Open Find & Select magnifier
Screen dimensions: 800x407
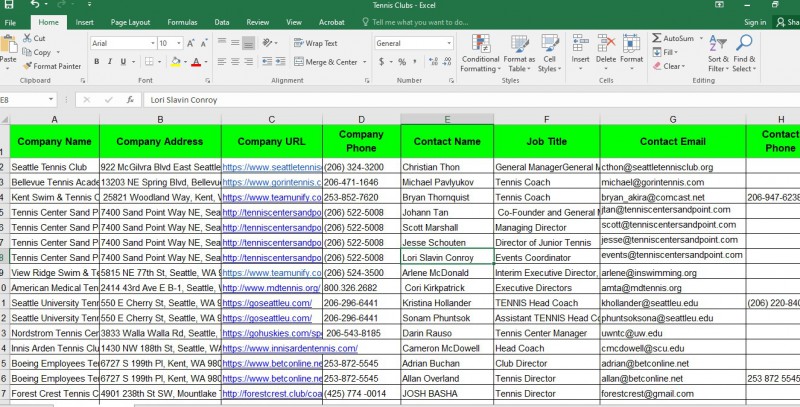point(744,54)
